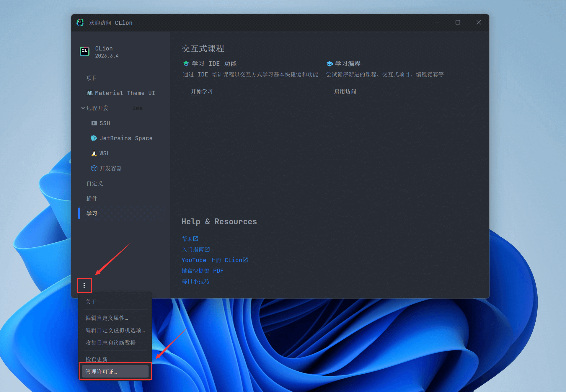Choose 编辑自定义属性... from the menu
Viewport: 566px width, 392px height.
pos(115,318)
